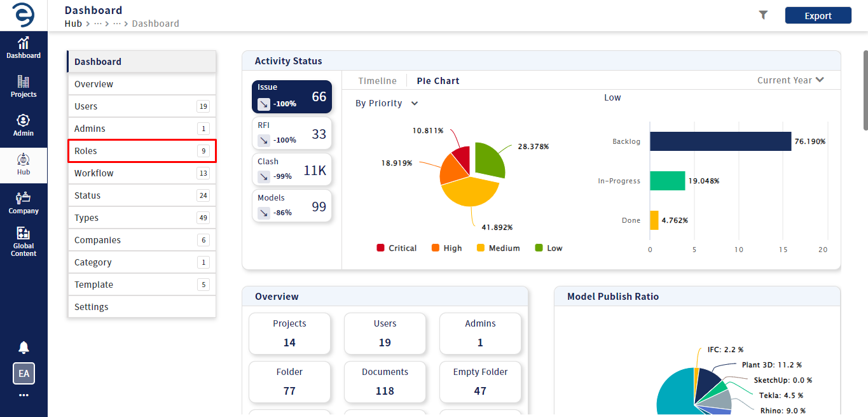Open the By Priority dropdown
Screen dimensions: 868x417
coord(387,103)
